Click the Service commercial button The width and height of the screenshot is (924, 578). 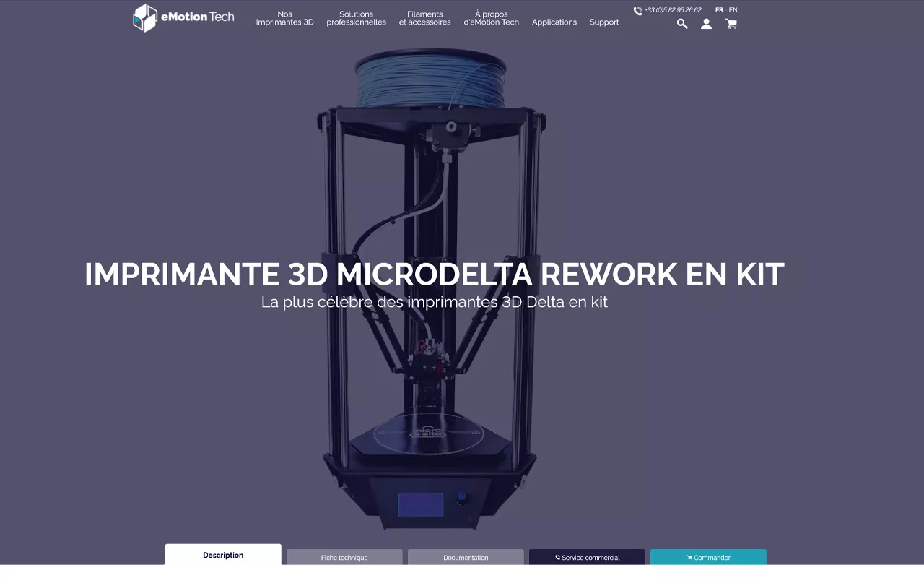coord(587,557)
